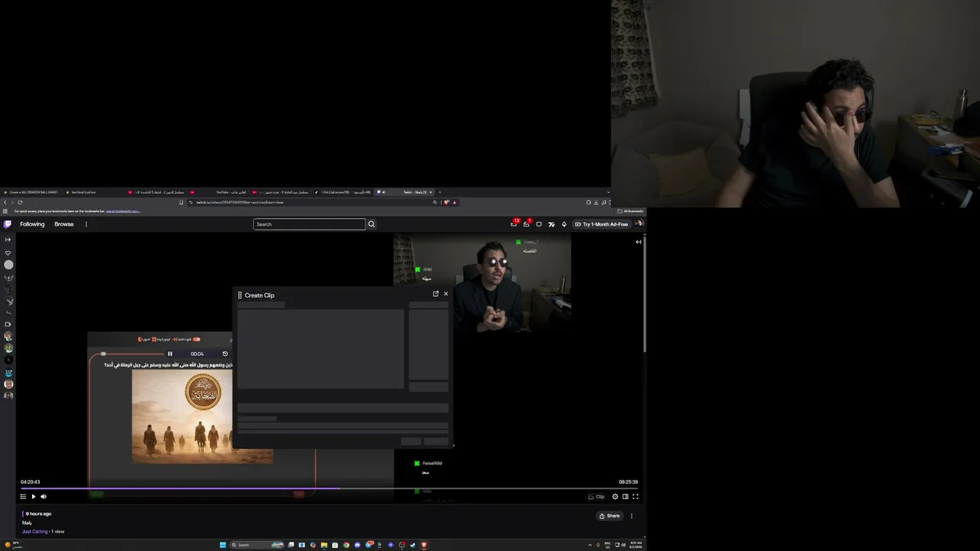Click the heart followed channels icon
The image size is (980, 551).
coord(8,253)
